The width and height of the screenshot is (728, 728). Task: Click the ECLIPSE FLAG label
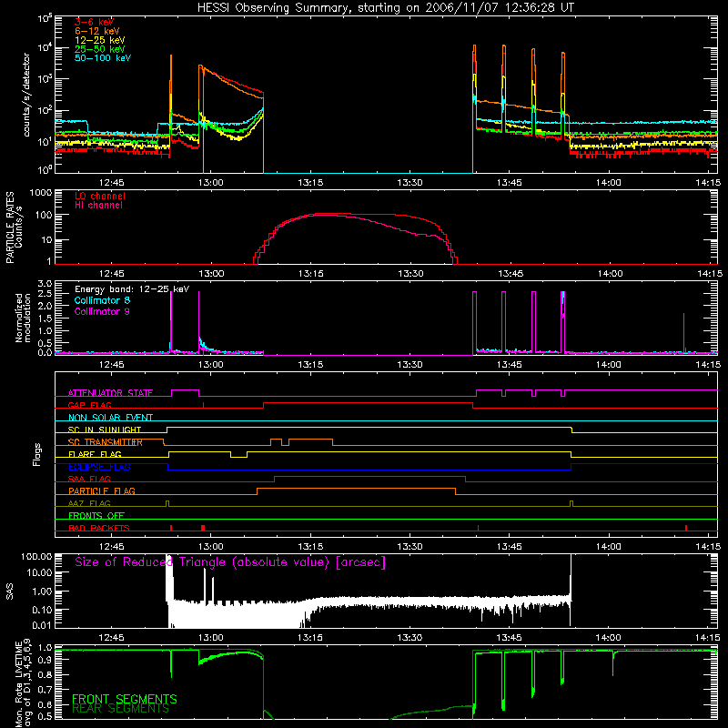pos(99,467)
